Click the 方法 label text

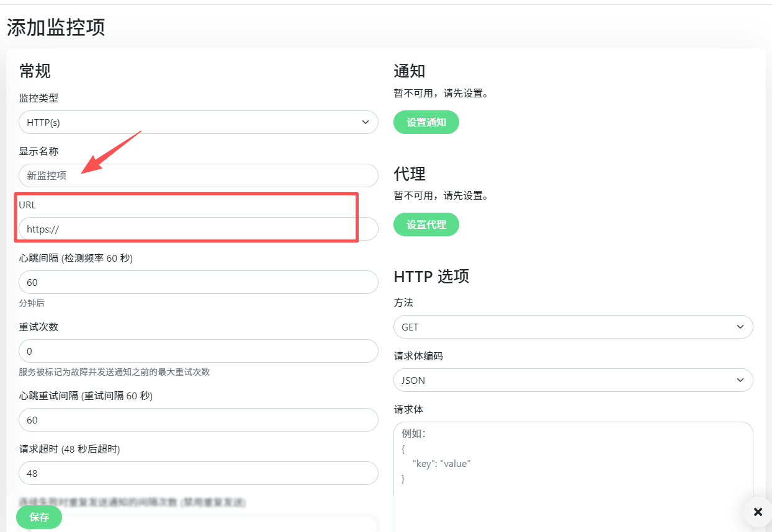point(403,303)
